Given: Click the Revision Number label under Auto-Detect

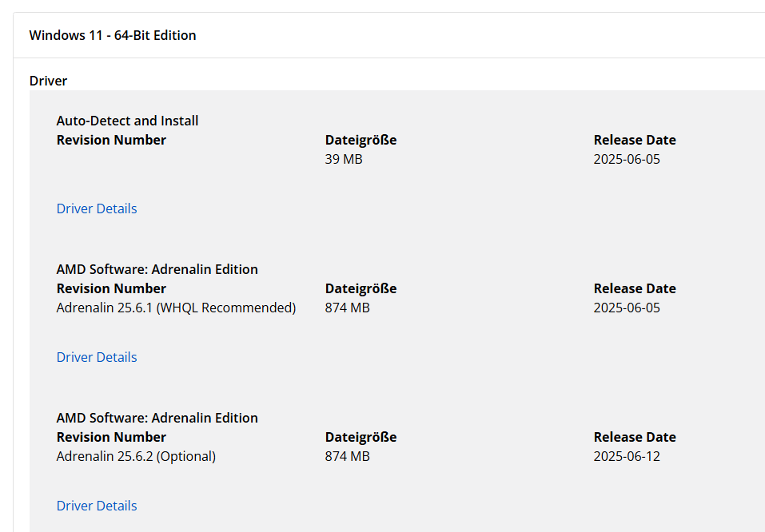Looking at the screenshot, I should tap(111, 140).
